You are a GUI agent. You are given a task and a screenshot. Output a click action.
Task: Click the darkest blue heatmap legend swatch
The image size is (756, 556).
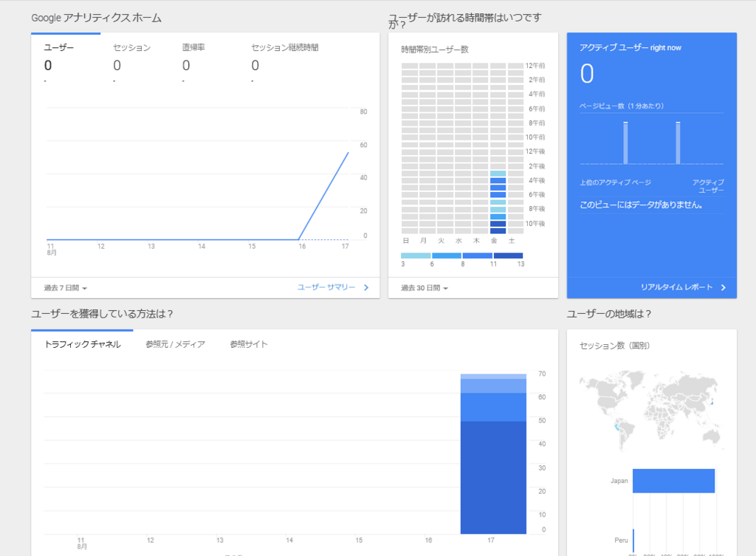pos(508,255)
